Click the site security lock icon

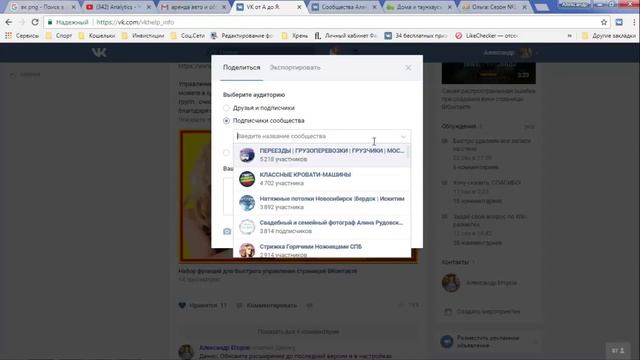click(50, 22)
